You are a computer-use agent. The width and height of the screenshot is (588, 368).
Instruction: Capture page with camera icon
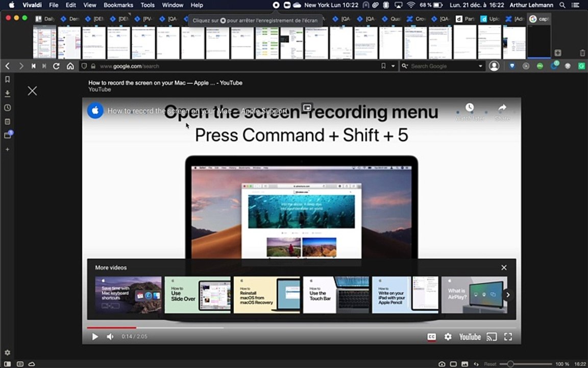pyautogui.click(x=442, y=364)
